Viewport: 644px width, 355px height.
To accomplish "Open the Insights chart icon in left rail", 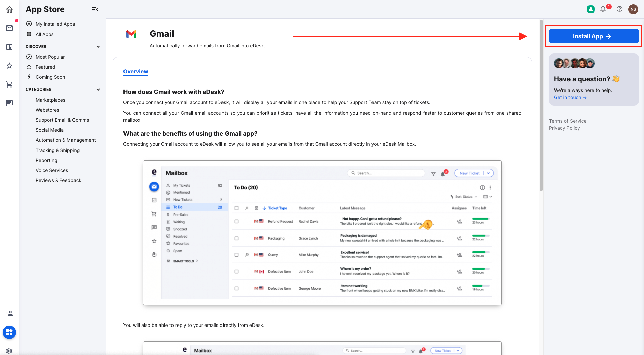I will pyautogui.click(x=9, y=47).
